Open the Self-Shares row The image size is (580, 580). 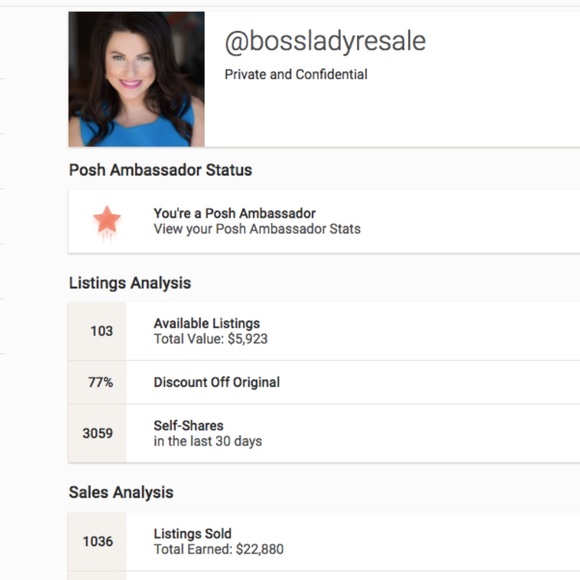[324, 433]
